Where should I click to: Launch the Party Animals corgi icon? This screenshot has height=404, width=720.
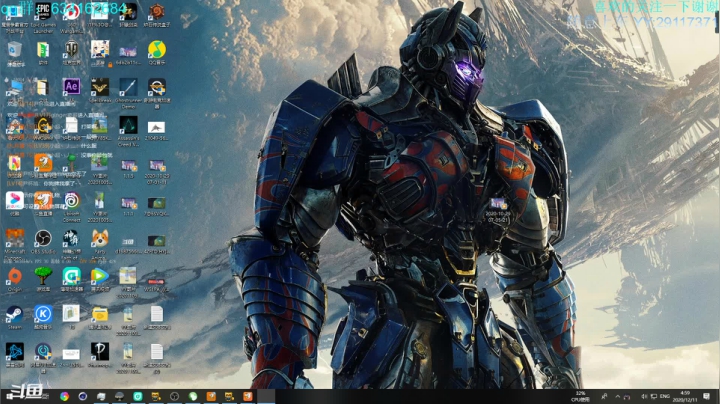pyautogui.click(x=100, y=239)
